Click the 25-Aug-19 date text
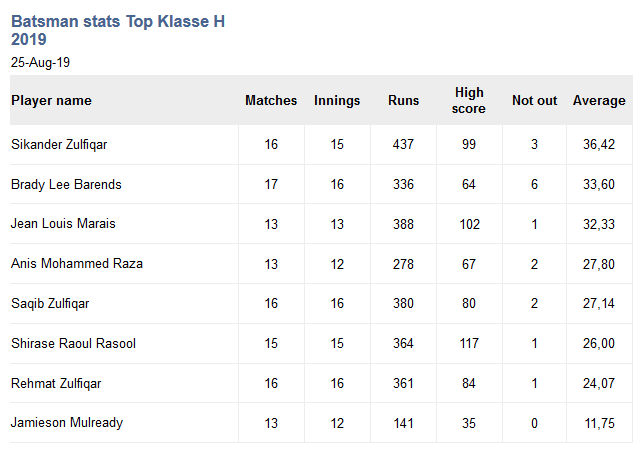 coord(40,62)
